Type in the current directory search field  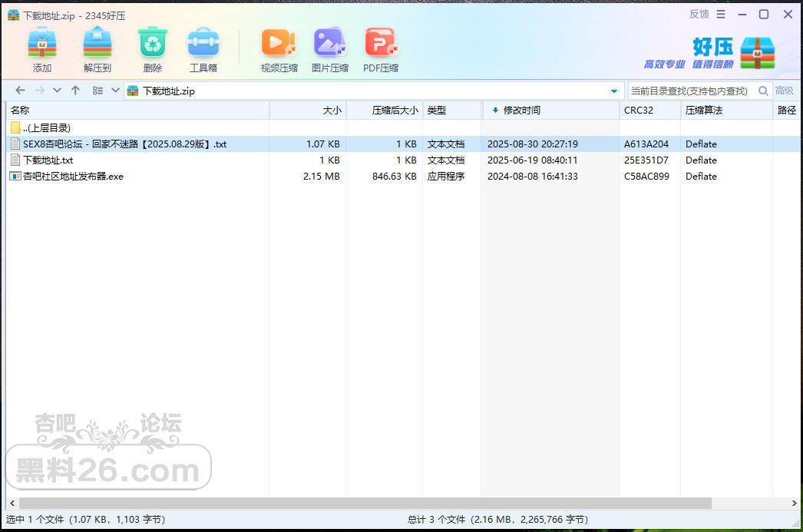click(x=691, y=91)
